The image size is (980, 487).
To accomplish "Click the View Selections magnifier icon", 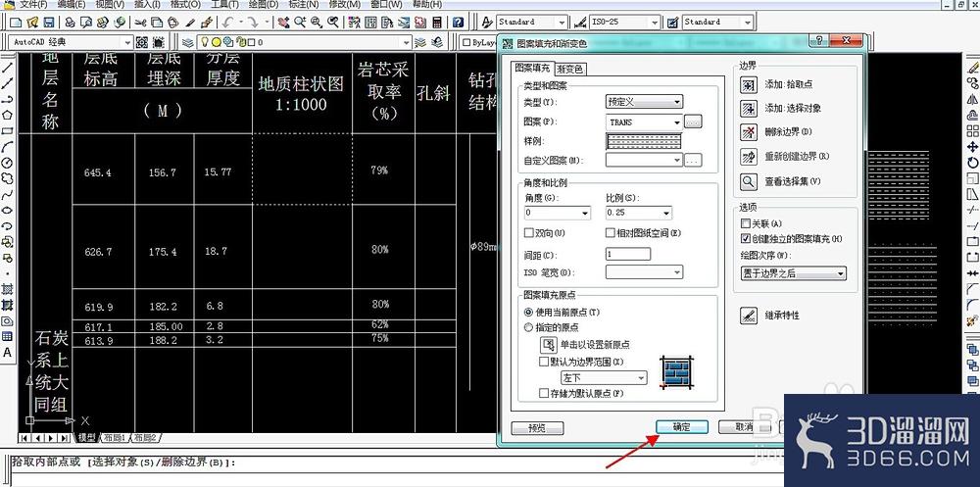I will [x=749, y=182].
